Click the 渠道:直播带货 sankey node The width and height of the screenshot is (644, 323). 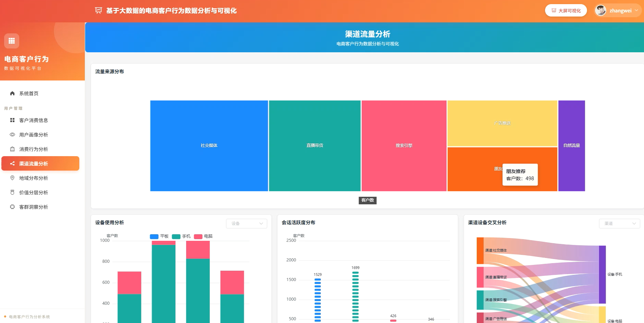(x=480, y=277)
